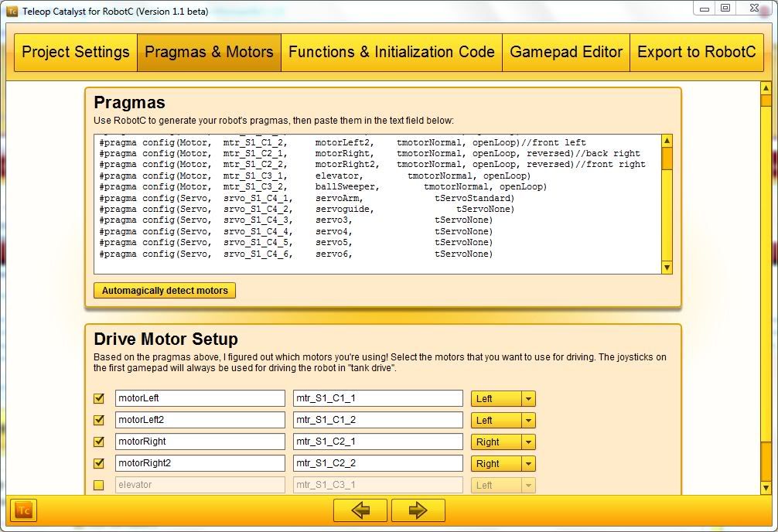
Task: Click main page scrollbar up arrow
Action: 766,88
